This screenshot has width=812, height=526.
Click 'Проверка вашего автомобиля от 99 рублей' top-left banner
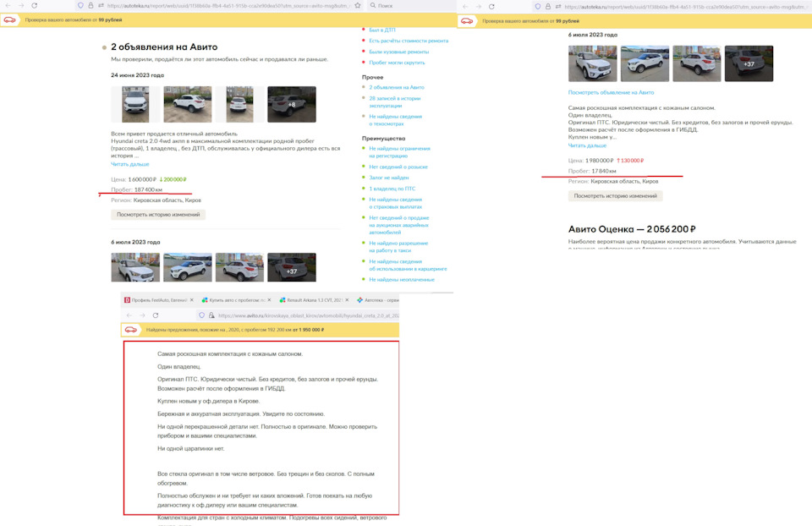pyautogui.click(x=74, y=19)
